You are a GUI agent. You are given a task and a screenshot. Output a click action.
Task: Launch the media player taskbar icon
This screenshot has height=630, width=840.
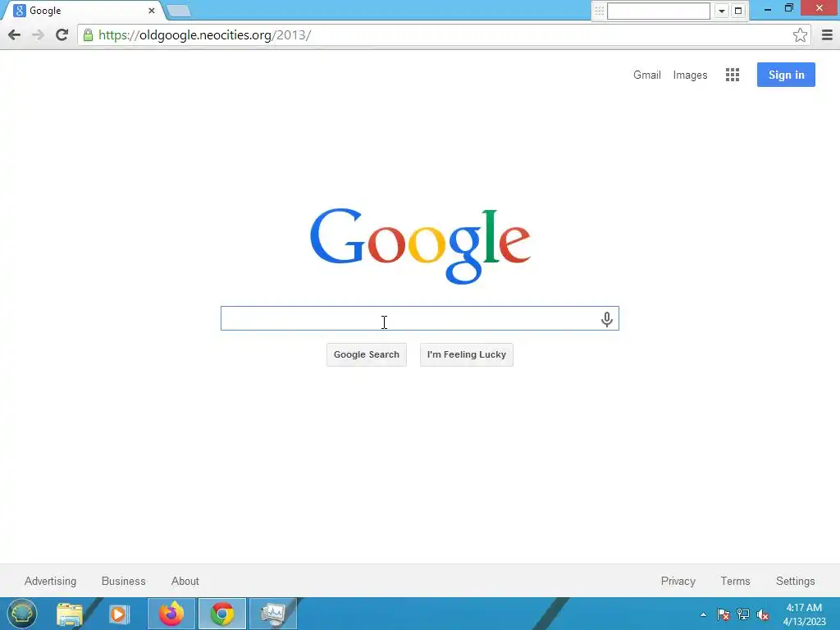click(x=119, y=614)
